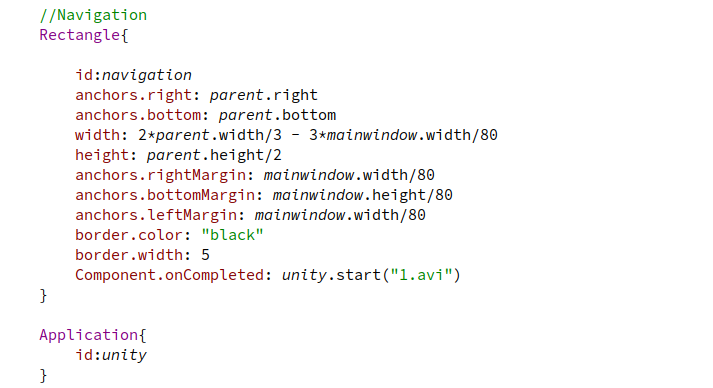
Task: Click anchors.rightMargin property
Action: 161,175
